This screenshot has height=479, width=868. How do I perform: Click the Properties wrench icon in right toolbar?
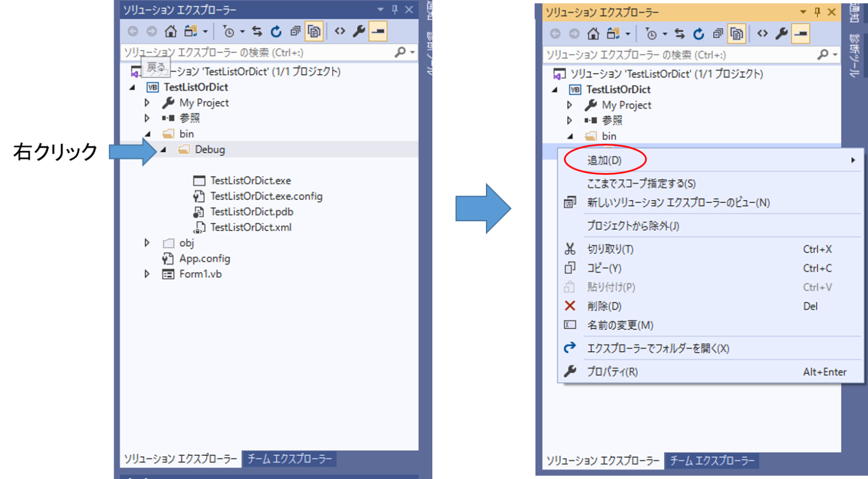coord(782,34)
